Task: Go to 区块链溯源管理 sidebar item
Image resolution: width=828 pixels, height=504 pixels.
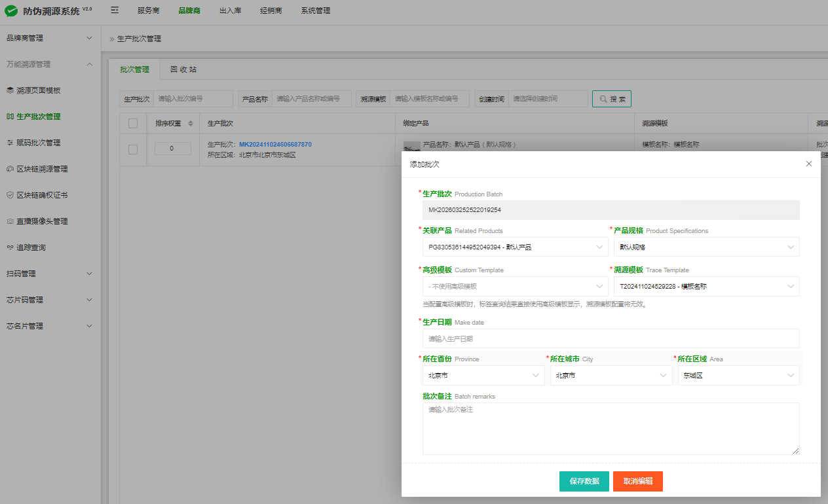Action: 41,169
